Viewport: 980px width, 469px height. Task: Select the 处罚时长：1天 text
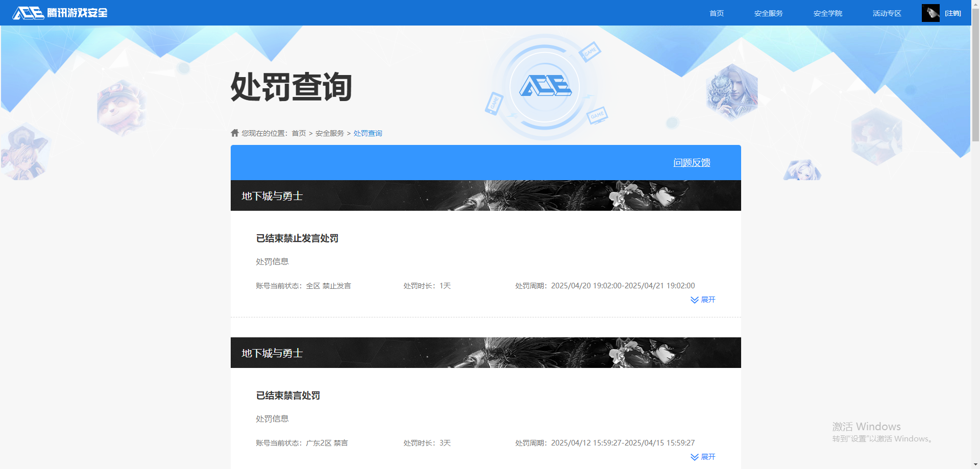427,286
